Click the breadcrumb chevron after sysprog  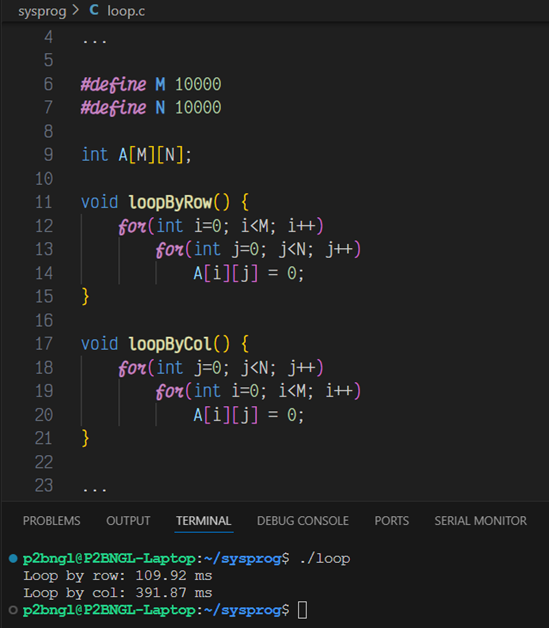76,10
